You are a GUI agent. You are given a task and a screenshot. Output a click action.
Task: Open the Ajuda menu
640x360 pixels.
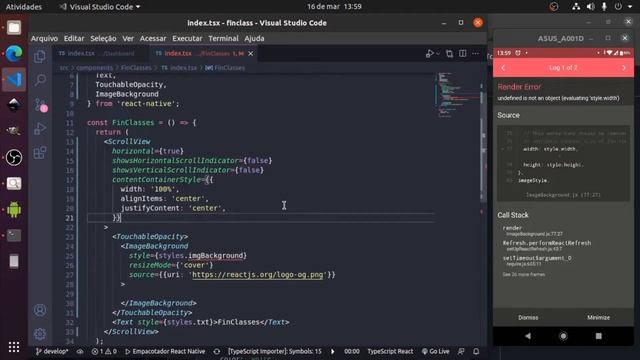tap(254, 38)
